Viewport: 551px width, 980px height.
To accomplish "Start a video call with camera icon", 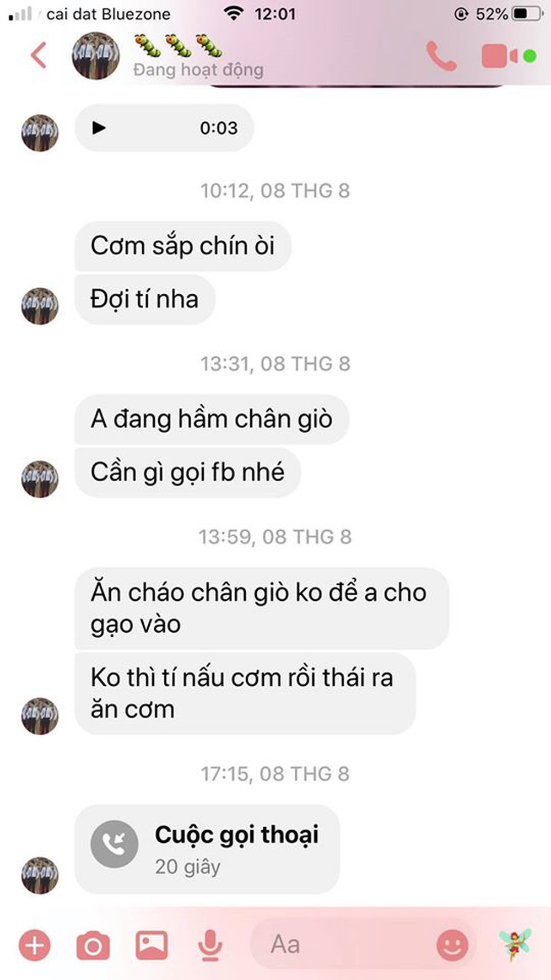I will 500,56.
